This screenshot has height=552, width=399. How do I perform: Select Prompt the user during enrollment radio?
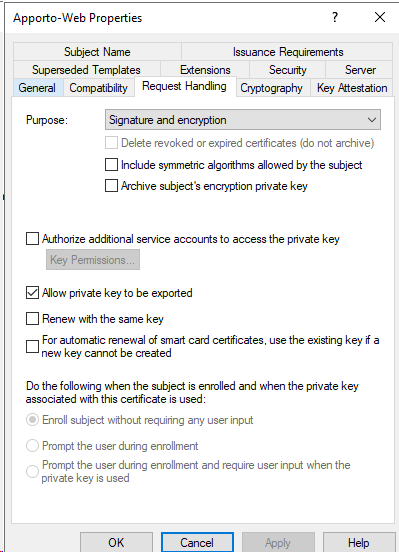click(x=32, y=446)
